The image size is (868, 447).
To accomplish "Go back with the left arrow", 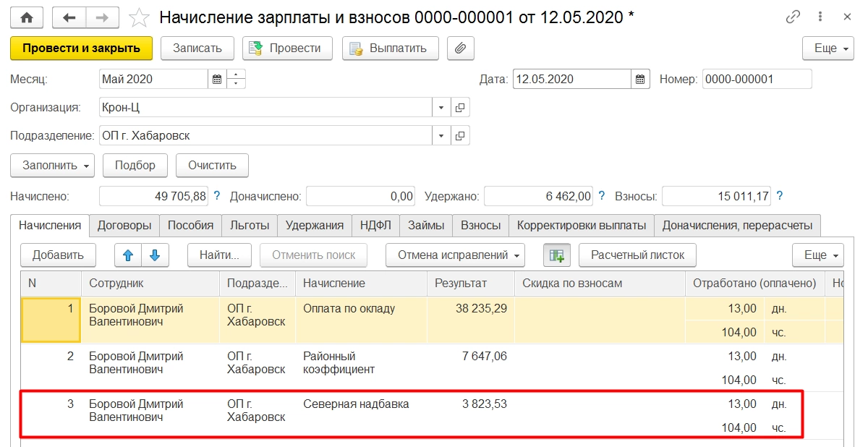I will (69, 17).
